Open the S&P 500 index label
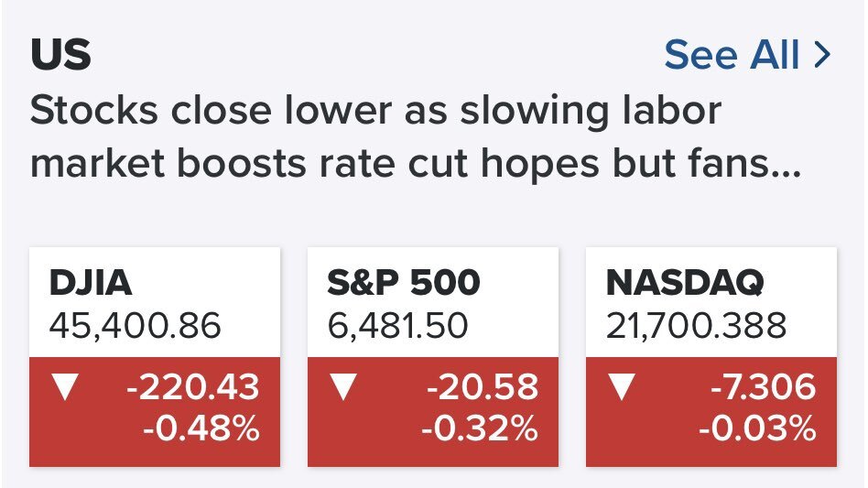Image resolution: width=868 pixels, height=488 pixels. click(403, 284)
